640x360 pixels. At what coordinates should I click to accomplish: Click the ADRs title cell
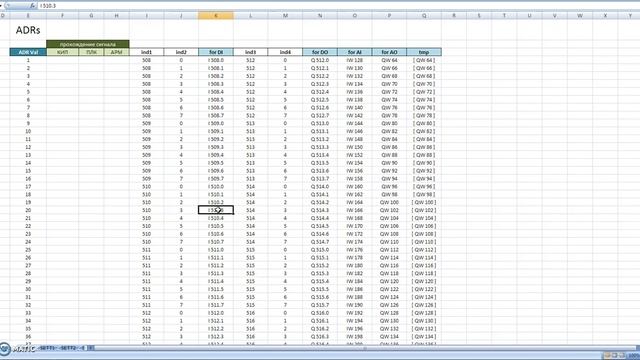[28, 30]
